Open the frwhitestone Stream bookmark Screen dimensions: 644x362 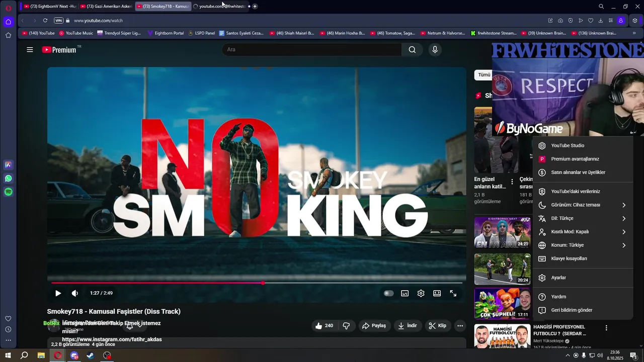pyautogui.click(x=494, y=33)
